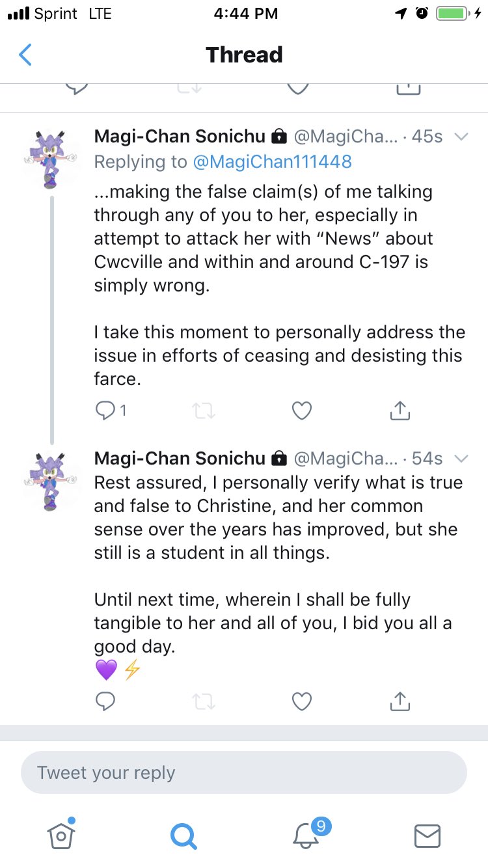Open dropdown chevron on the 54s tweet

(461, 458)
